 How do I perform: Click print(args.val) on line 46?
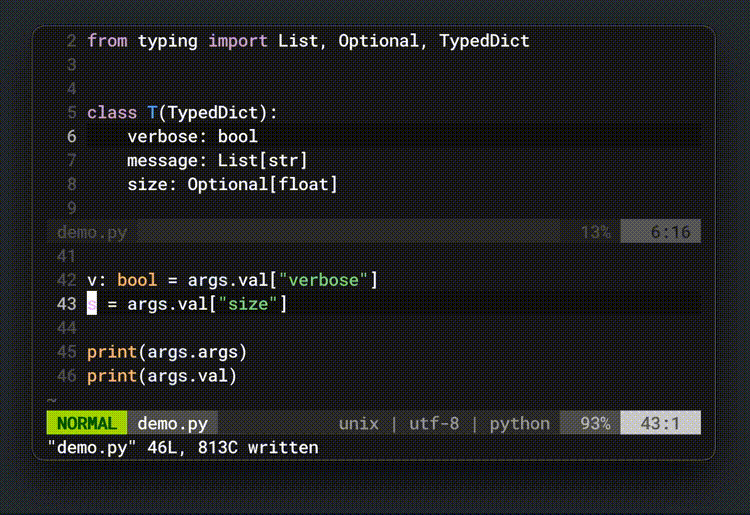162,376
